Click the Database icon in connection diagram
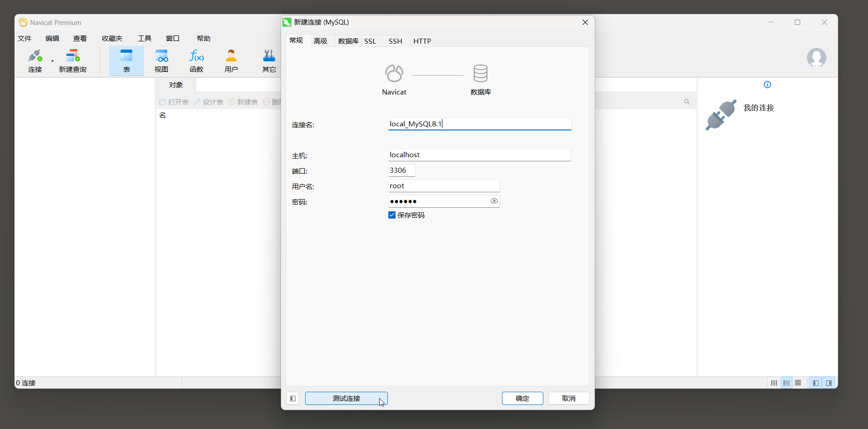 click(x=481, y=74)
